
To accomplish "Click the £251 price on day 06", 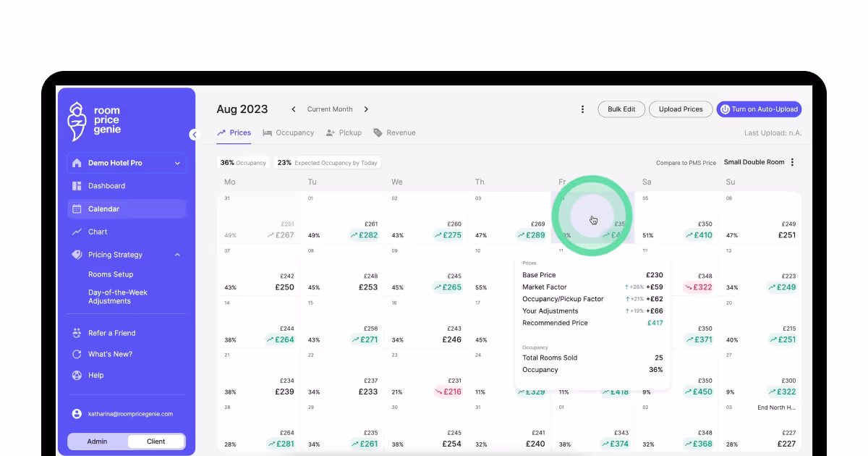I will (x=787, y=235).
